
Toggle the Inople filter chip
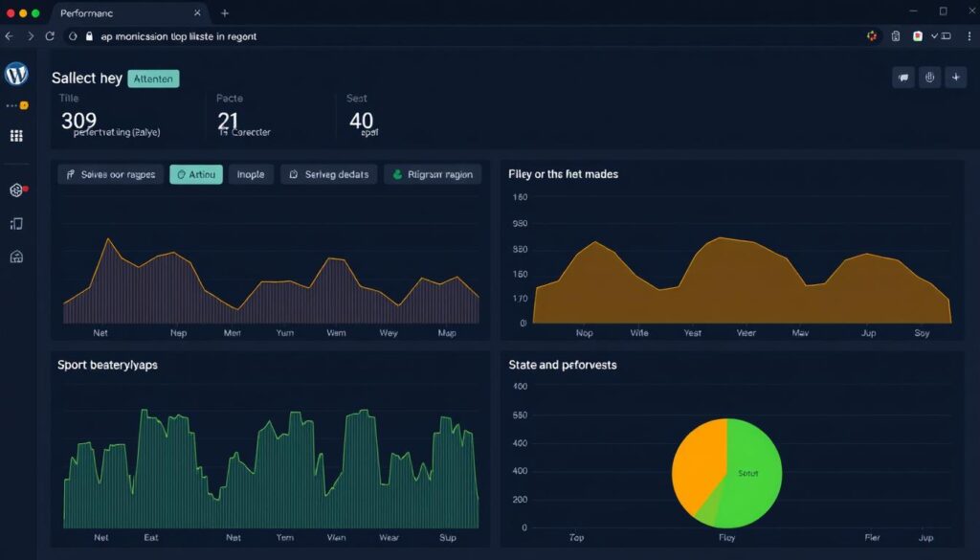(251, 174)
